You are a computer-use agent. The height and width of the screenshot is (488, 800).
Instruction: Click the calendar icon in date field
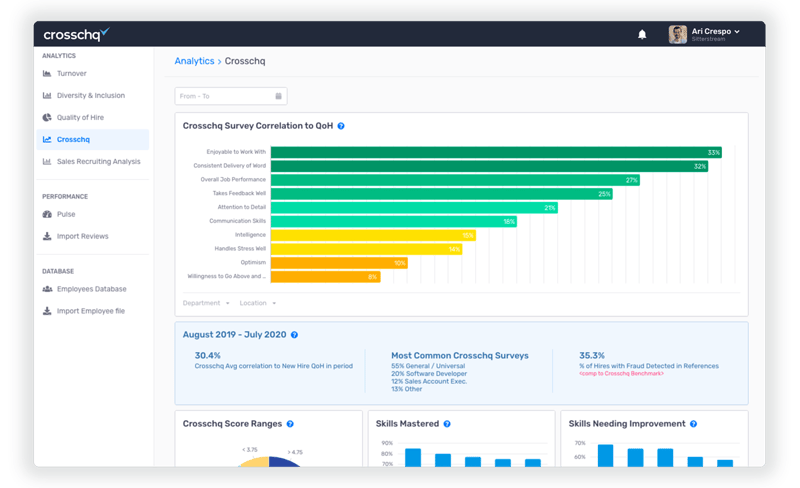(x=278, y=96)
